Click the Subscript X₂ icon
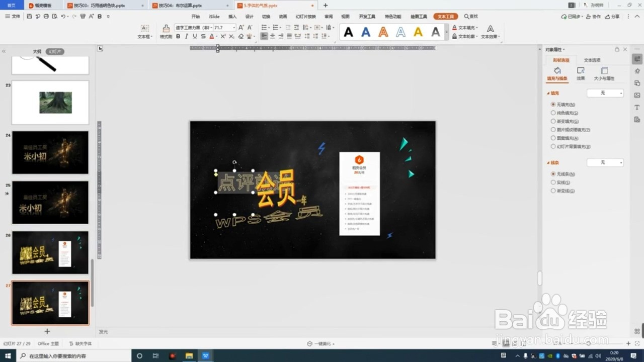Screen dimensions: 644x362 click(x=231, y=36)
